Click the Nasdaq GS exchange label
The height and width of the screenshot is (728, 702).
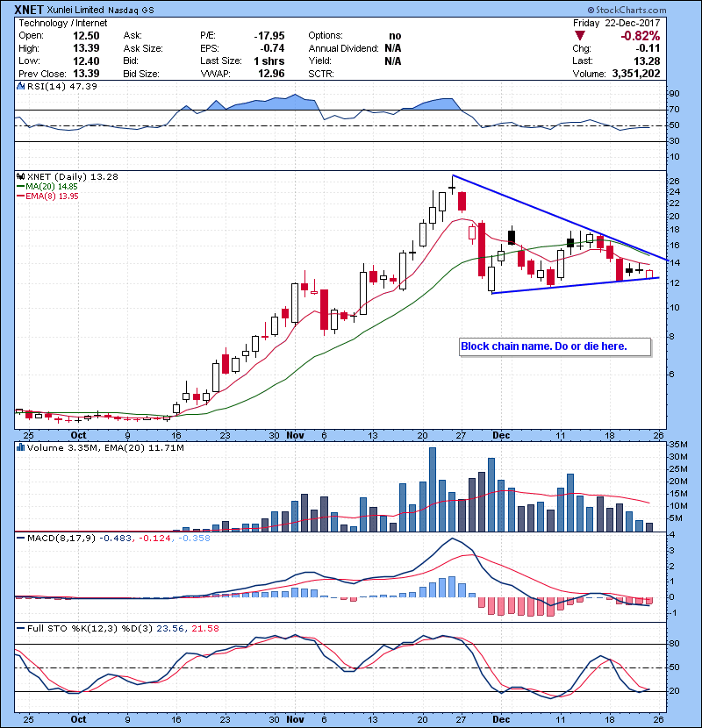click(131, 10)
